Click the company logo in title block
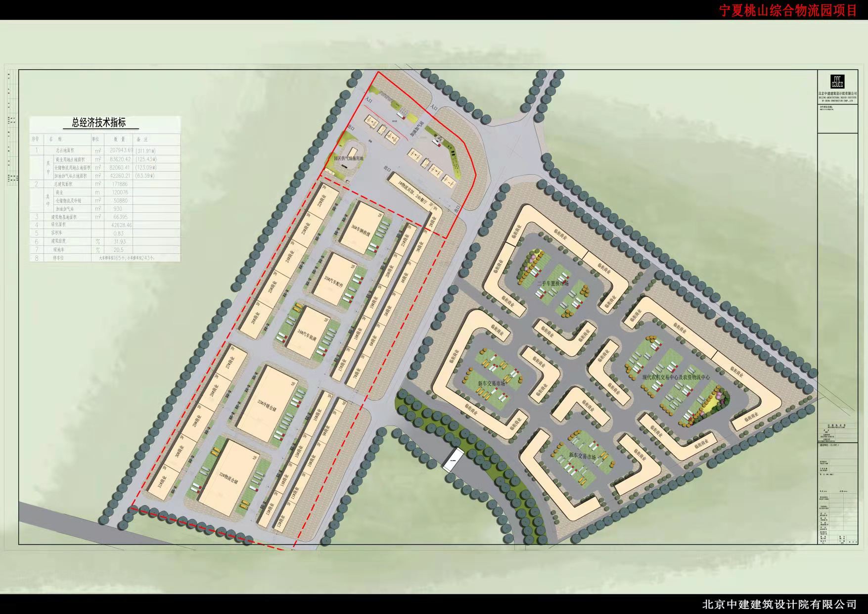This screenshot has height=614, width=868. (x=837, y=82)
